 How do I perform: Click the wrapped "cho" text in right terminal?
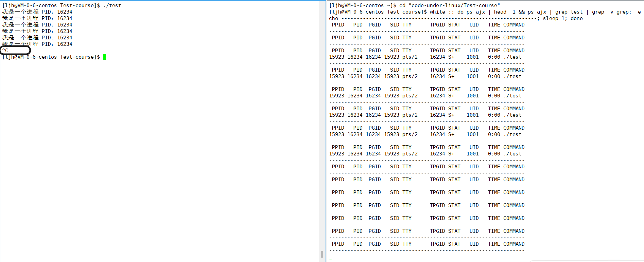[x=333, y=18]
